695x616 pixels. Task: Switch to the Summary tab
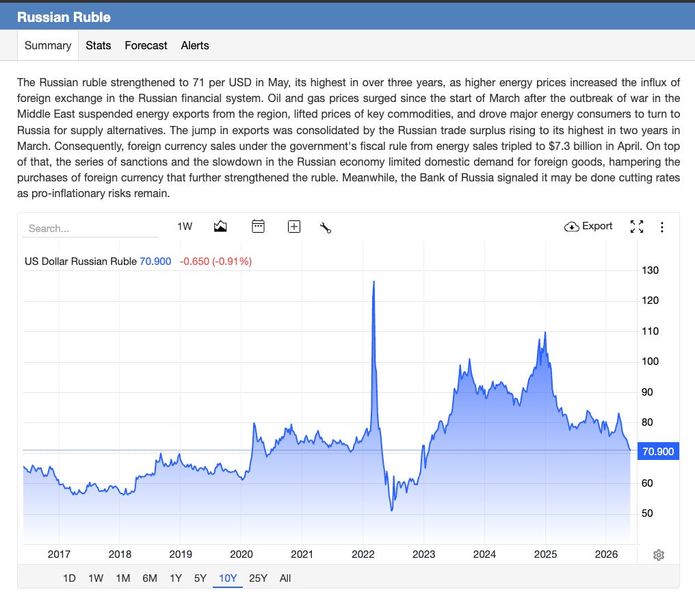(x=48, y=45)
